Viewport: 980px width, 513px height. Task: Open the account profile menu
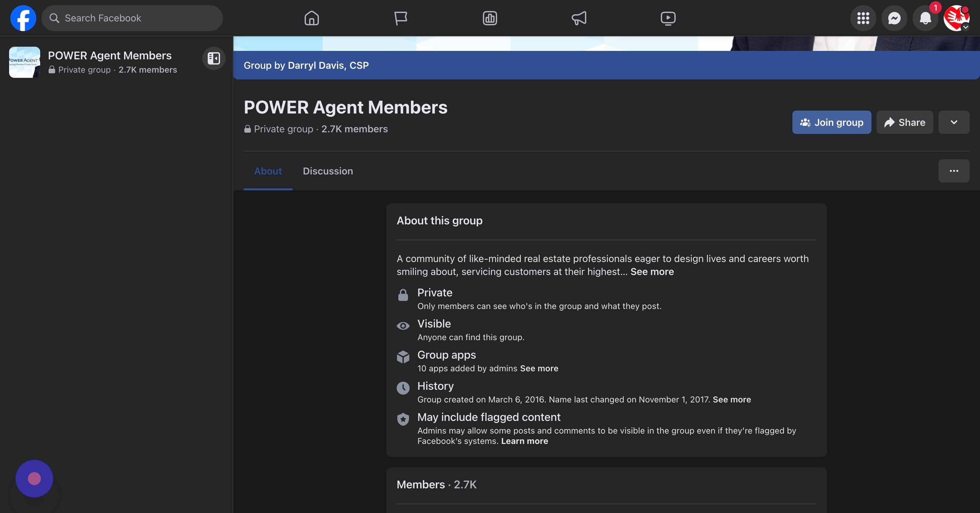956,18
